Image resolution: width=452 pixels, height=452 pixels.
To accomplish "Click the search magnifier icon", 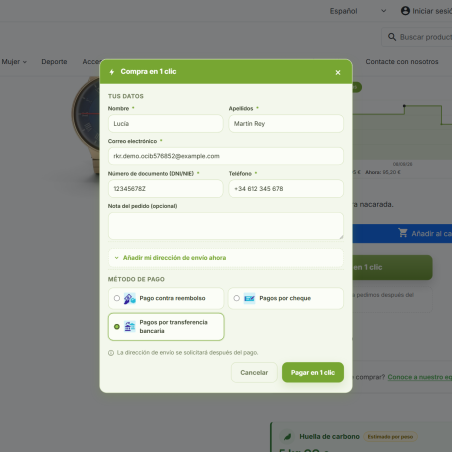I will [392, 37].
